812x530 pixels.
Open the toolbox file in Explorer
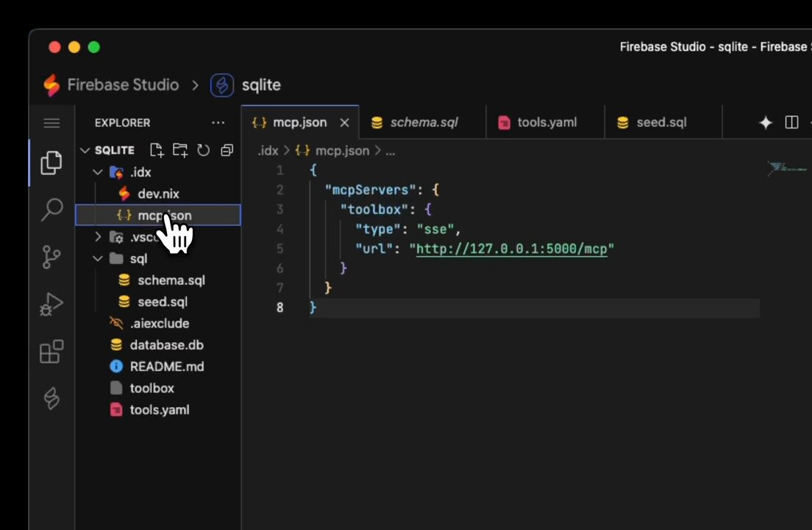click(158, 388)
